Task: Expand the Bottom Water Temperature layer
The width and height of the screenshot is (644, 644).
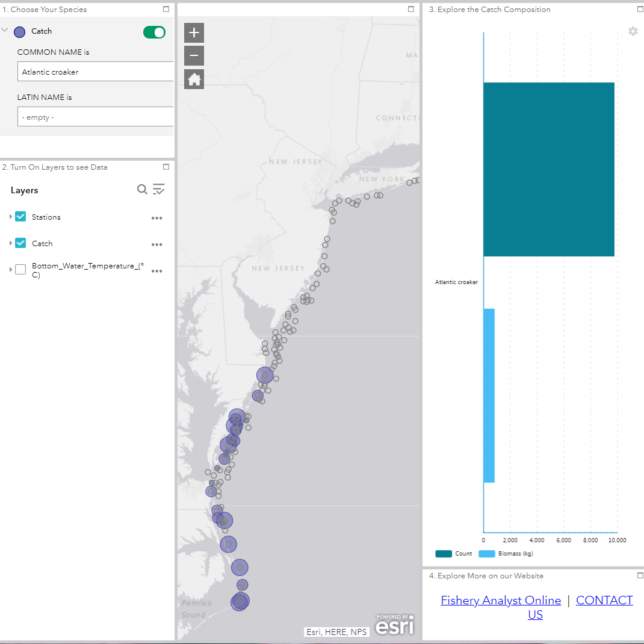Action: click(10, 270)
